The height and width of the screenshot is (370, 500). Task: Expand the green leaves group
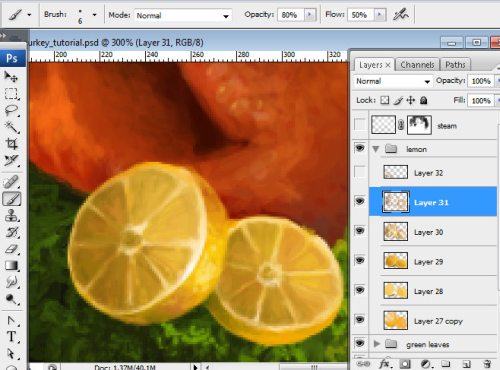pos(377,344)
